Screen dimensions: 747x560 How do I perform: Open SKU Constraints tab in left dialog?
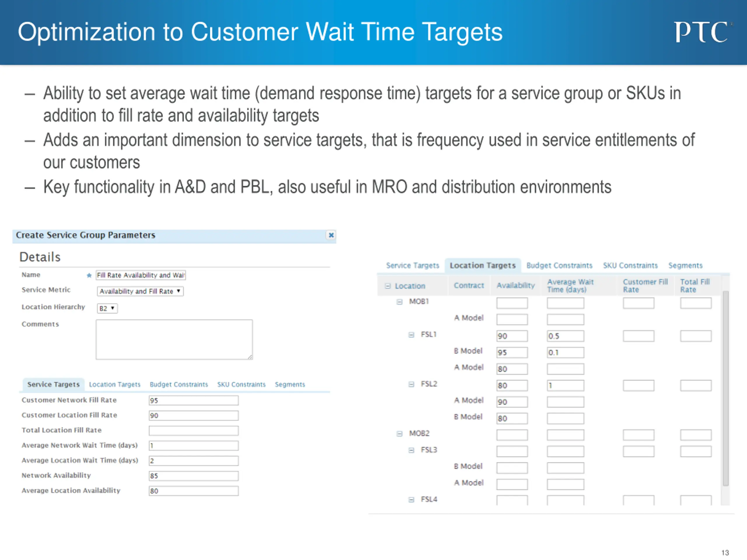[x=241, y=384]
